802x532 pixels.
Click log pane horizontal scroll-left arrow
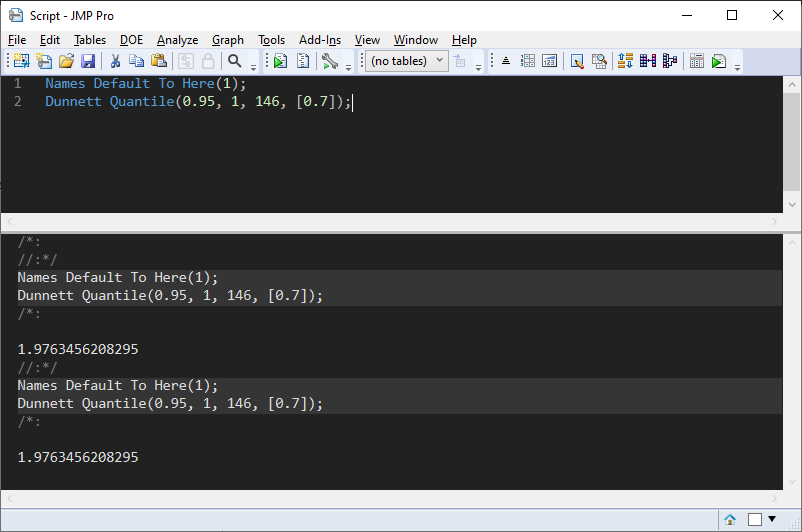[9, 498]
